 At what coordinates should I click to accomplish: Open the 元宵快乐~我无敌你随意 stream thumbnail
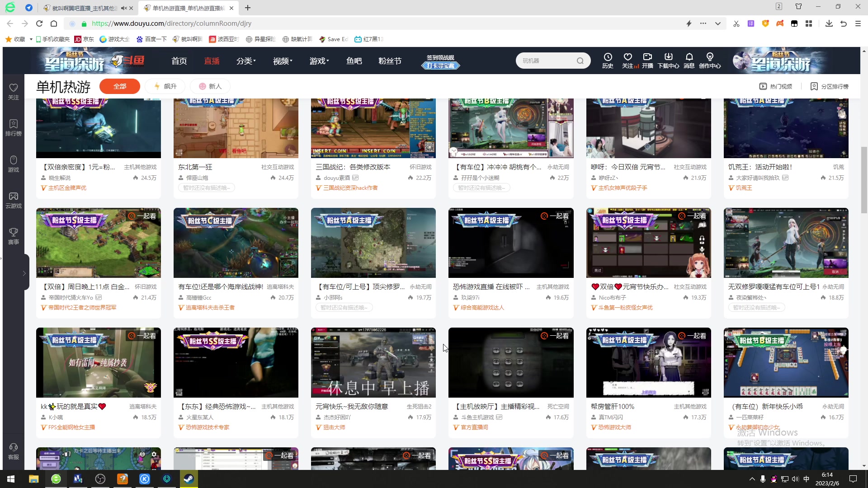coord(373,362)
